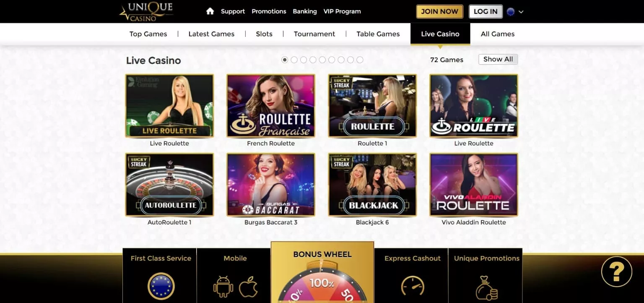The height and width of the screenshot is (303, 644).
Task: Open the Slots category tab
Action: tap(264, 34)
